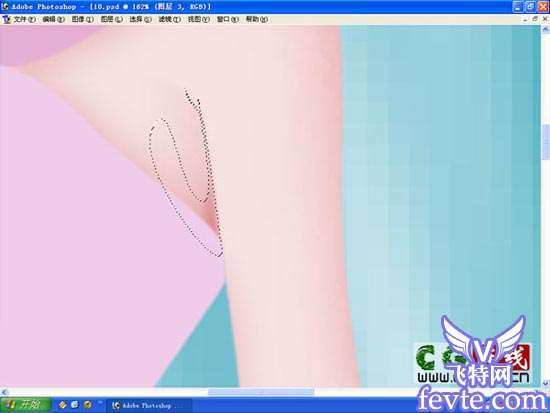Screen dimensions: 550x413
Task: Open the 帮助(H) Help menu
Action: tap(256, 19)
